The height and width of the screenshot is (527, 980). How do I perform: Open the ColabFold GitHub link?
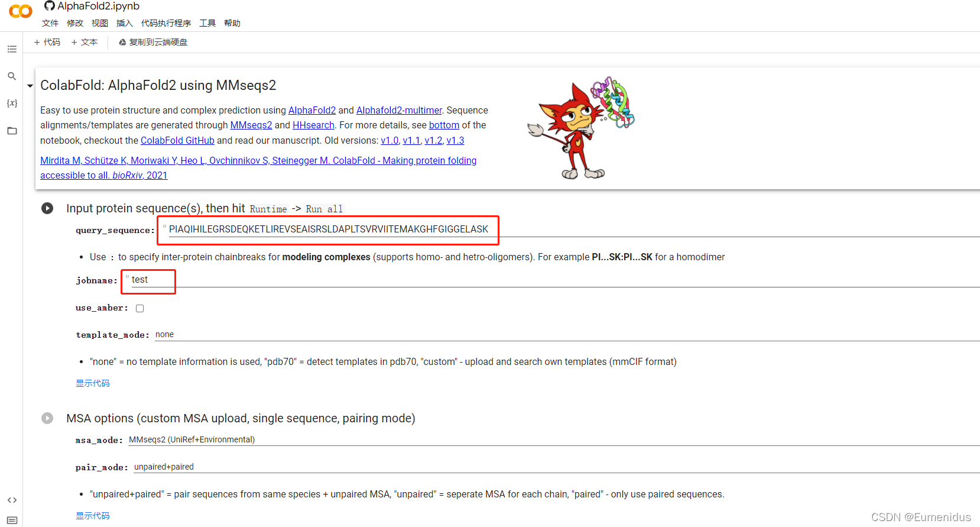click(x=177, y=141)
